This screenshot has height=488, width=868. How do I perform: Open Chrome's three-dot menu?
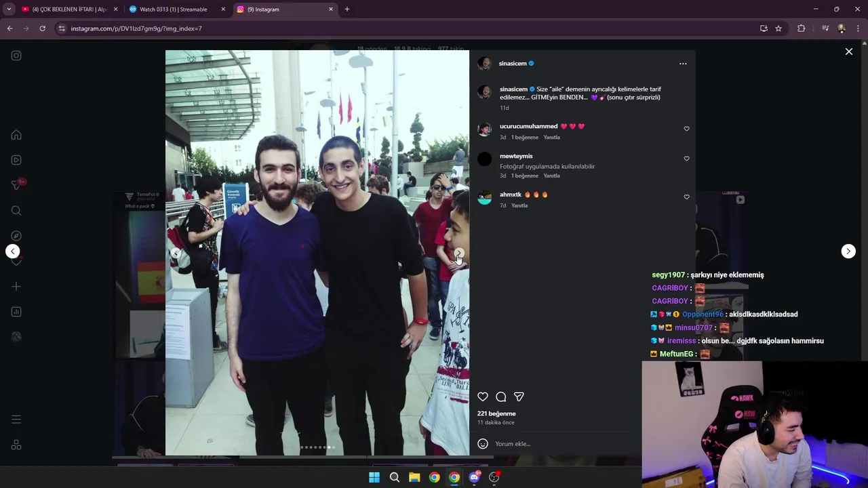coord(859,28)
